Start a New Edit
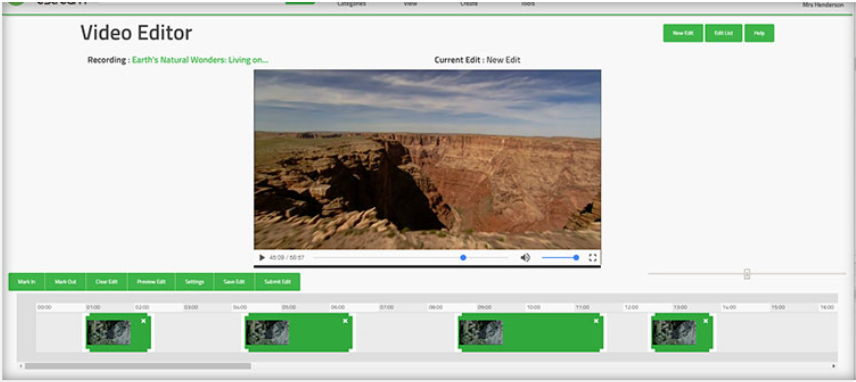This screenshot has width=856, height=382. click(683, 33)
